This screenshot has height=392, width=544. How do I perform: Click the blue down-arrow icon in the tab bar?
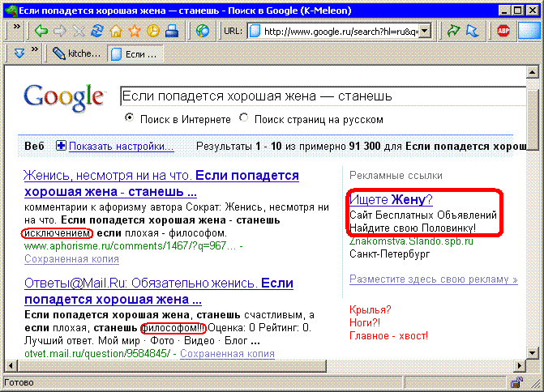pos(19,53)
